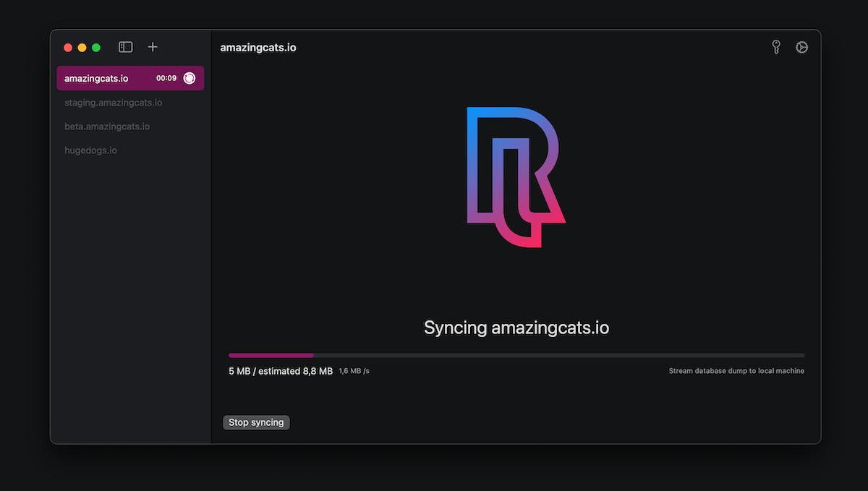Click the yellow minimize window button
This screenshot has width=868, height=491.
[x=82, y=48]
